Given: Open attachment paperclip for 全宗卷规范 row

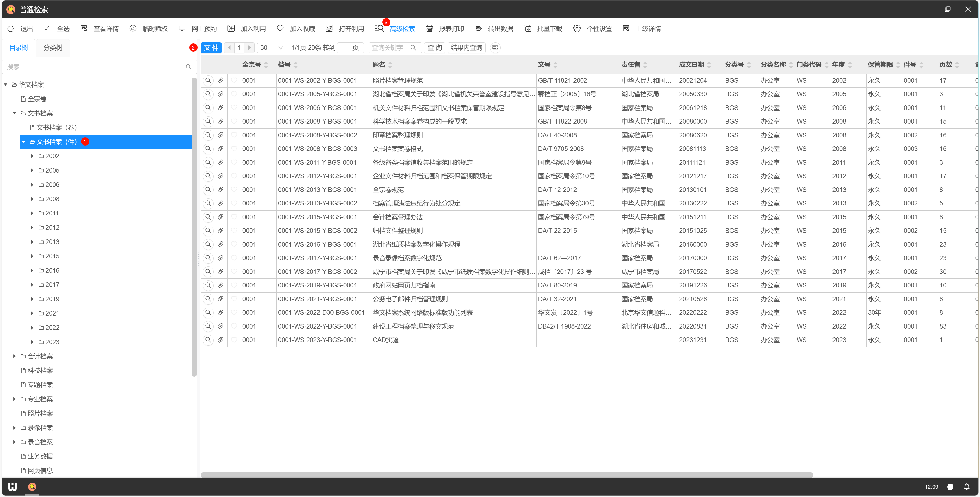Looking at the screenshot, I should [221, 189].
